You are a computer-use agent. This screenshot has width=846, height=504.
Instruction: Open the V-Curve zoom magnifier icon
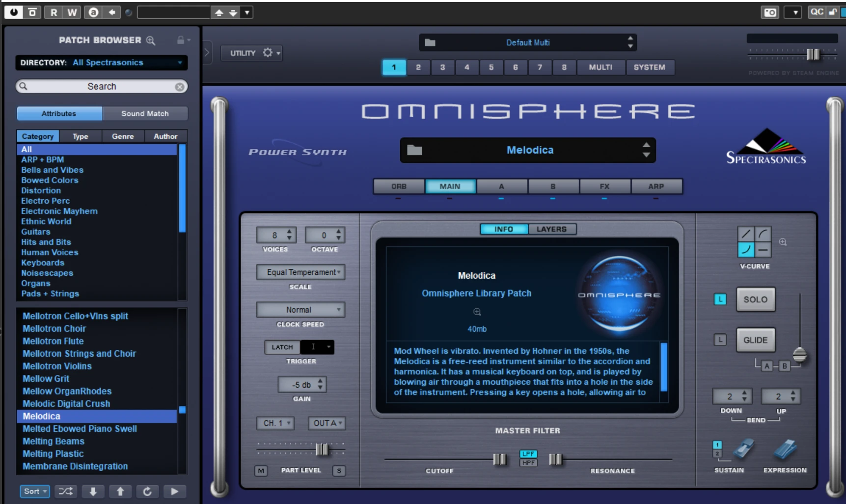tap(783, 242)
